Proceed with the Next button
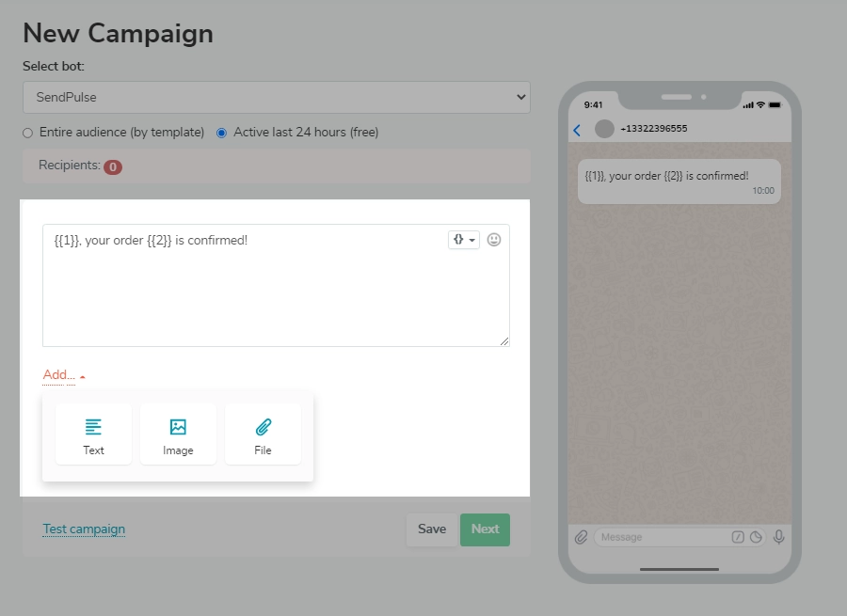The width and height of the screenshot is (847, 616). point(485,529)
